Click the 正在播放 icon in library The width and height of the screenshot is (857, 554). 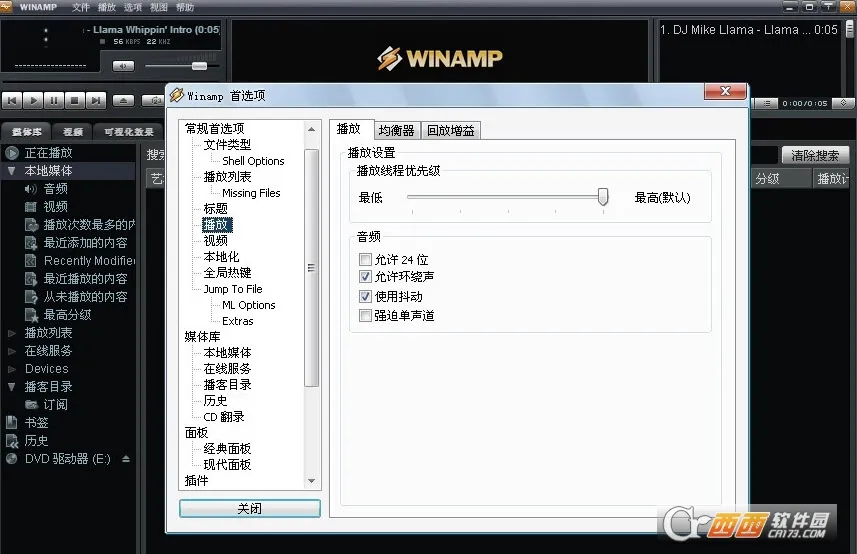12,152
